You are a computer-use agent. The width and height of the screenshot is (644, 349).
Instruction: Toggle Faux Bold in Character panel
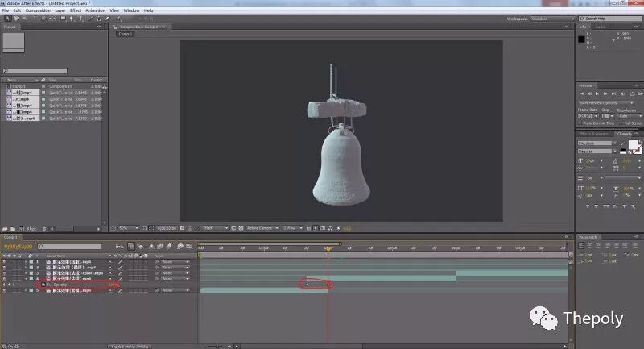(x=588, y=206)
